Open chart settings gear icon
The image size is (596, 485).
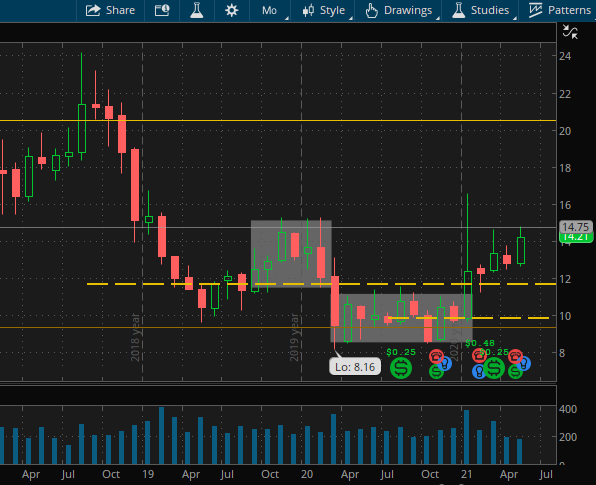[231, 10]
